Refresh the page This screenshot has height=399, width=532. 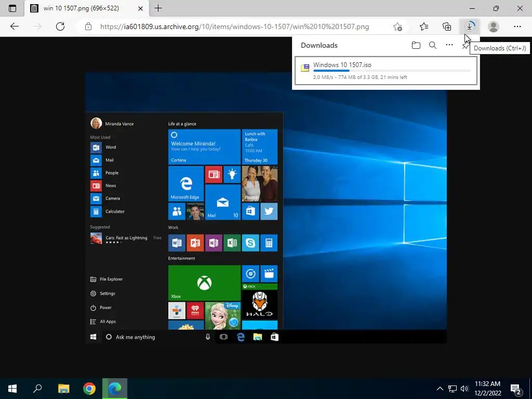60,26
